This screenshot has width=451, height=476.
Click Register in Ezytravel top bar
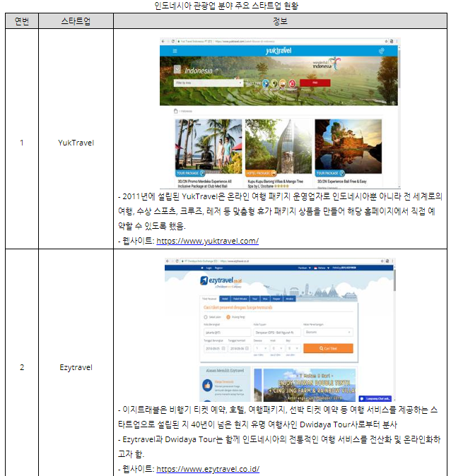click(218, 268)
